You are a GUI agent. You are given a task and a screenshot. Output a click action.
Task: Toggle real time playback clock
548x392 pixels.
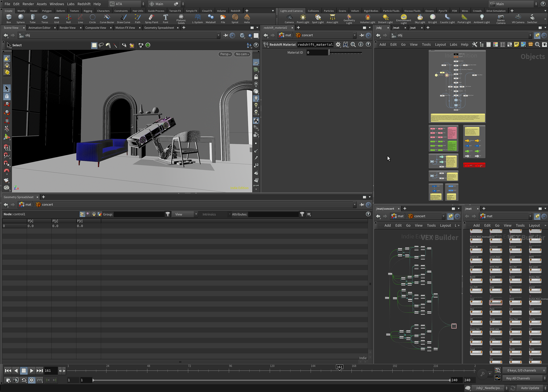32,380
